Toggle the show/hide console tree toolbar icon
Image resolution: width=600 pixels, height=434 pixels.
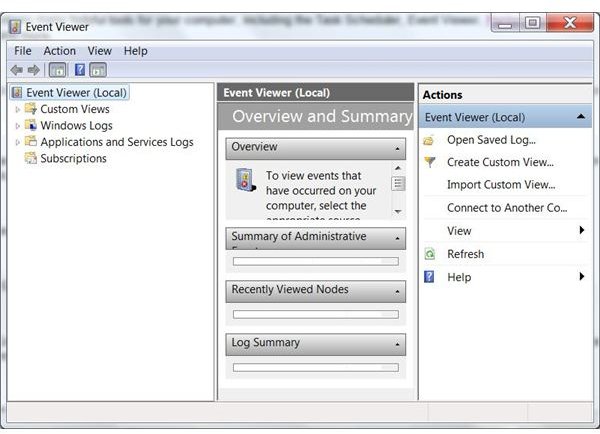pyautogui.click(x=57, y=70)
